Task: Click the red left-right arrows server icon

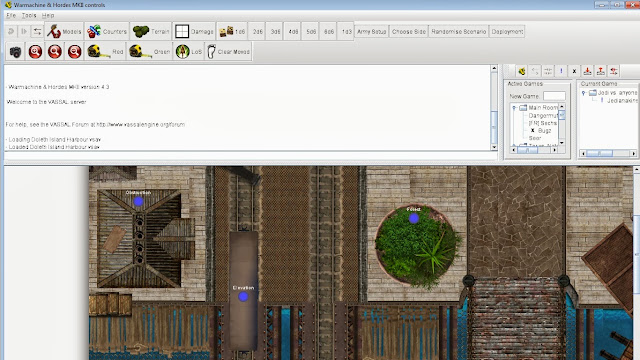Action: [613, 71]
